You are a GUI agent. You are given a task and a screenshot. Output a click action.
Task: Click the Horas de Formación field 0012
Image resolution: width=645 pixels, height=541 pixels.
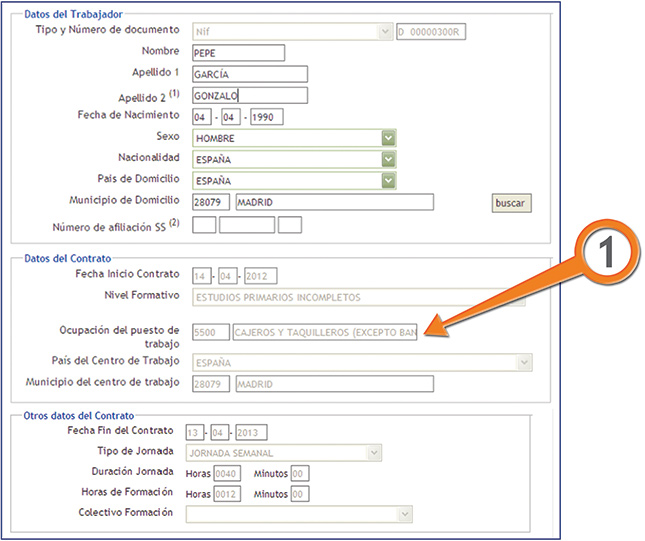[x=227, y=494]
